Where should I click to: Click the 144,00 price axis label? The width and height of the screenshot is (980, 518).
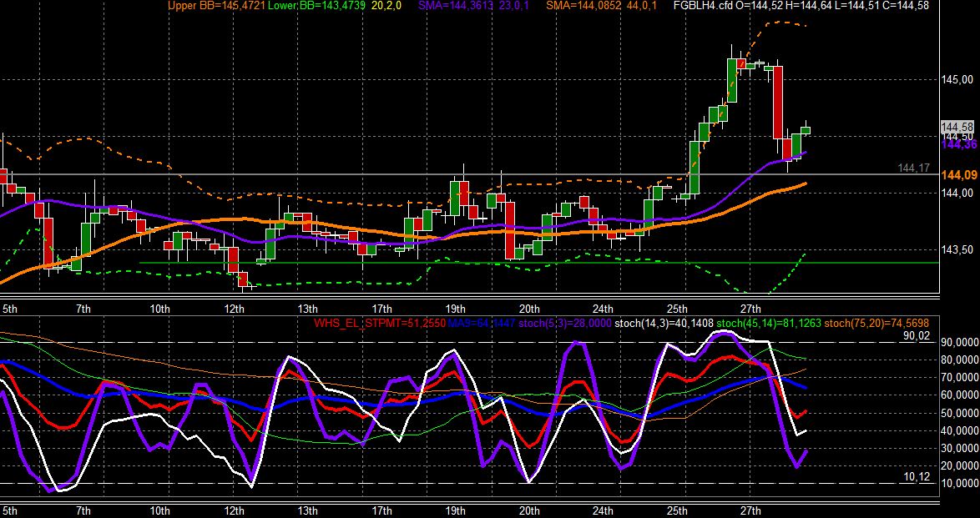[x=957, y=193]
